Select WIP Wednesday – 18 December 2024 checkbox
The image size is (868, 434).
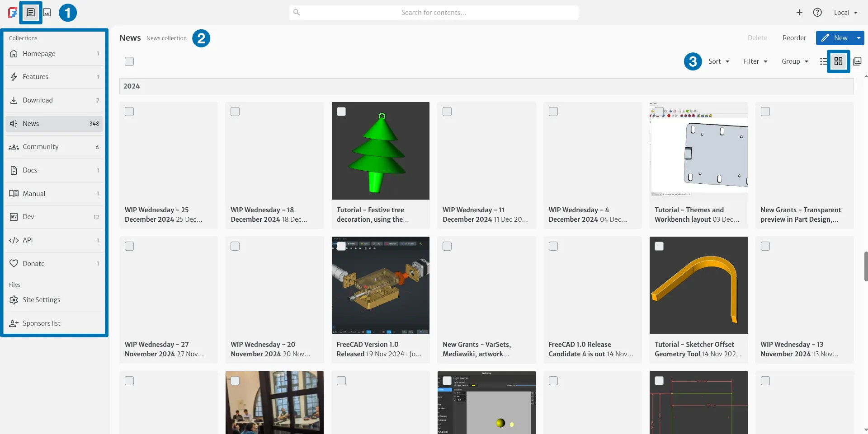click(x=235, y=112)
